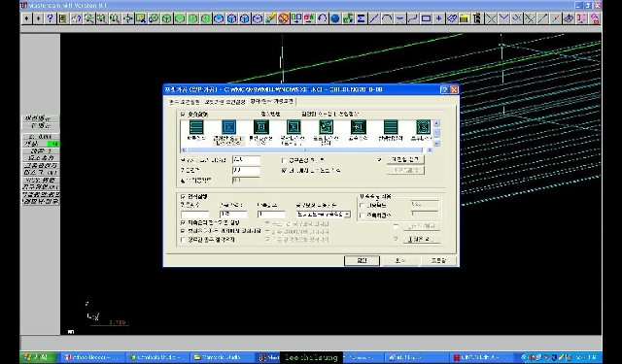Click the Level: 1 entry in left menu
This screenshot has height=364, width=622.
pyautogui.click(x=41, y=150)
